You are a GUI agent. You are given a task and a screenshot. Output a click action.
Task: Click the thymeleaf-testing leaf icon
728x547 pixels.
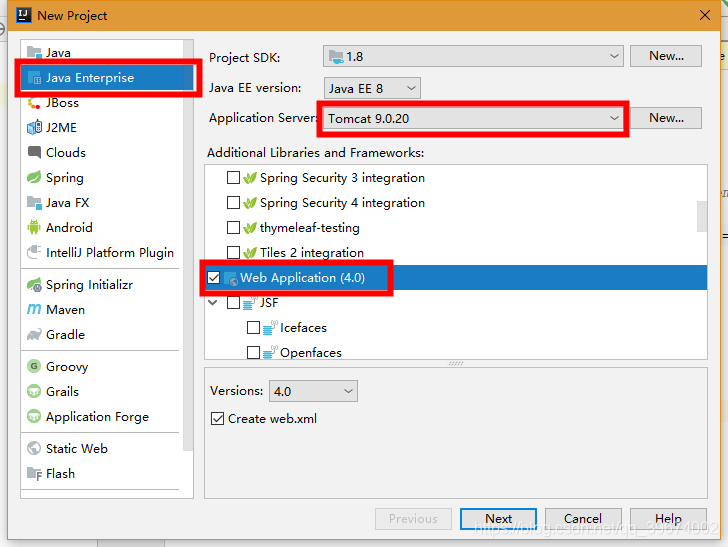point(250,228)
